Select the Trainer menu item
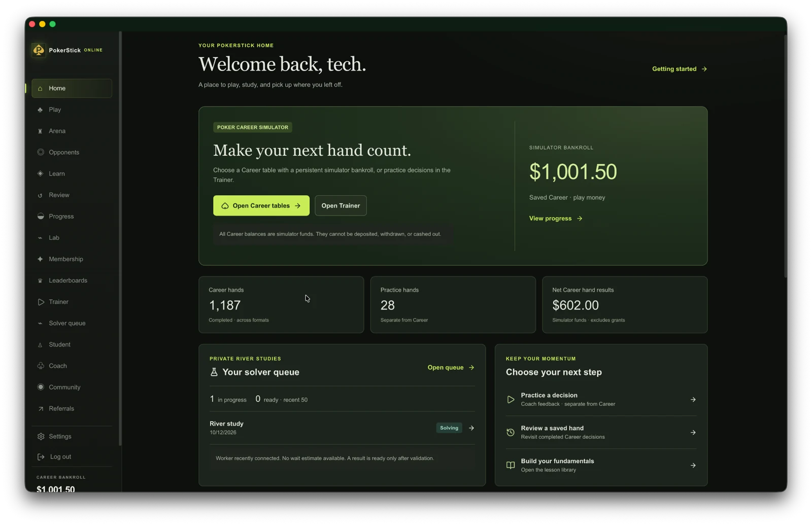This screenshot has width=812, height=525. [72, 302]
